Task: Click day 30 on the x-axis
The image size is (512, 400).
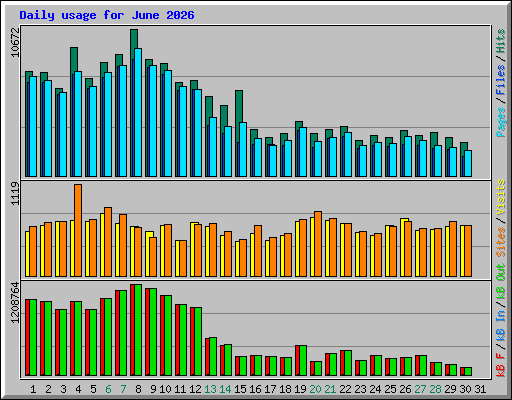Action: [x=465, y=389]
